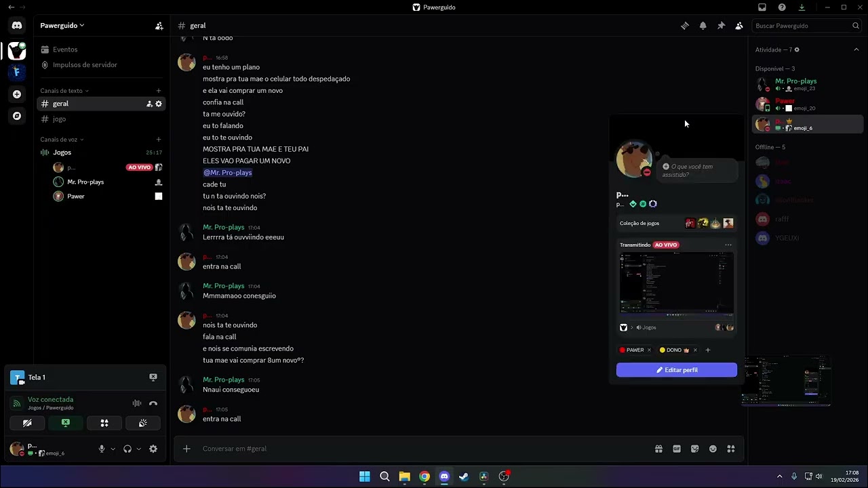The width and height of the screenshot is (868, 488).
Task: Open Atividade settings gear icon
Action: [797, 49]
